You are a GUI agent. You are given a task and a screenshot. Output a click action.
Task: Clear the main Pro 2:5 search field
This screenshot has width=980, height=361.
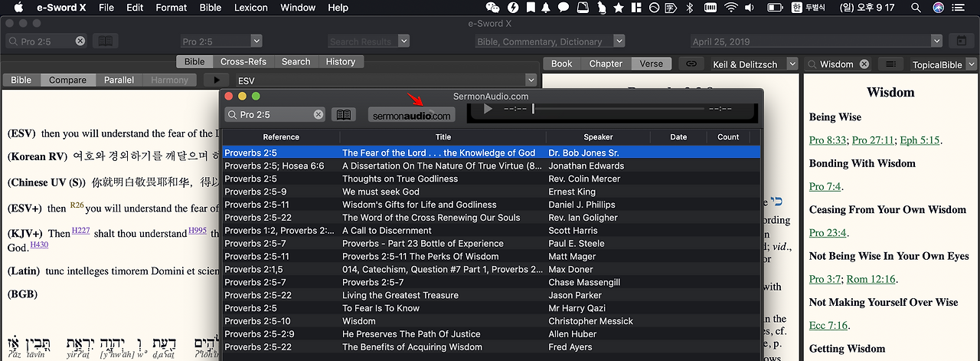tap(80, 41)
